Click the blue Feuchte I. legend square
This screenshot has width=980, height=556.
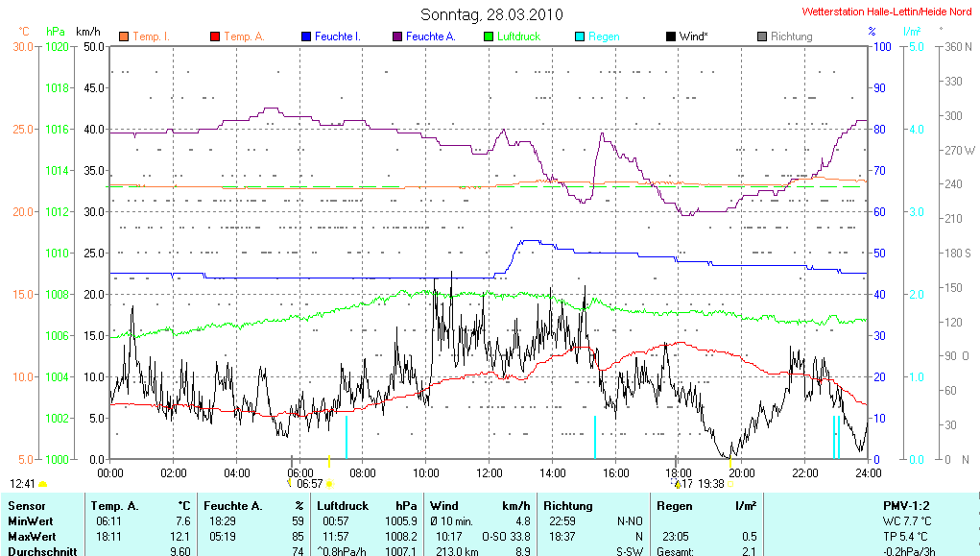pyautogui.click(x=306, y=36)
